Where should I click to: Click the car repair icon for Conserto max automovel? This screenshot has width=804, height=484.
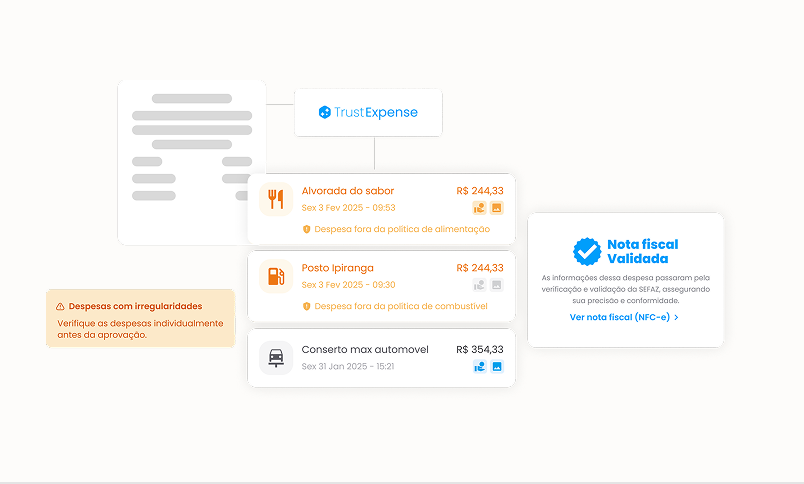276,357
